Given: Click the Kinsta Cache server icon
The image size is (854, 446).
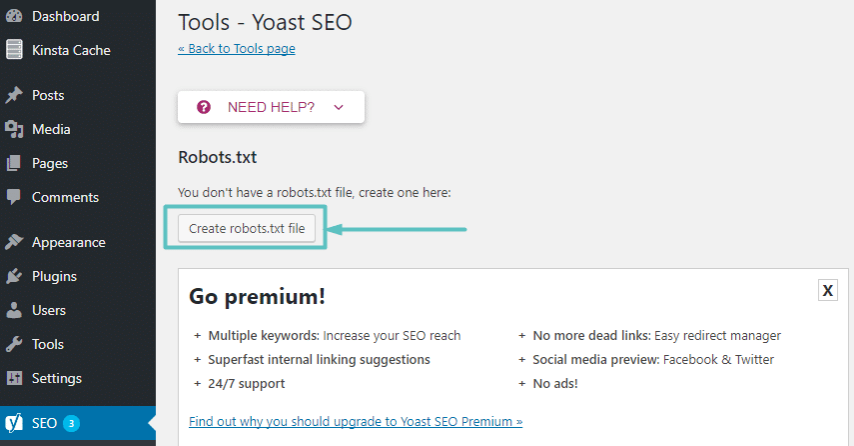Looking at the screenshot, I should pos(14,50).
